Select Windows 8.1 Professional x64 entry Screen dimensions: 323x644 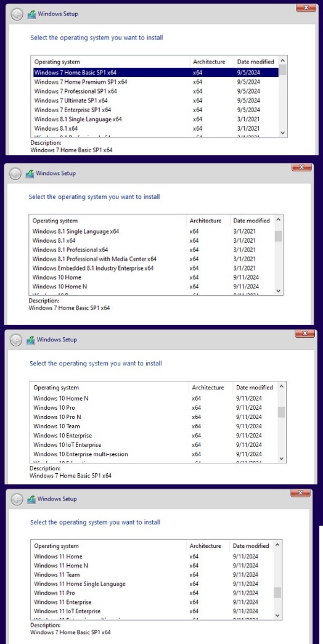[153, 250]
